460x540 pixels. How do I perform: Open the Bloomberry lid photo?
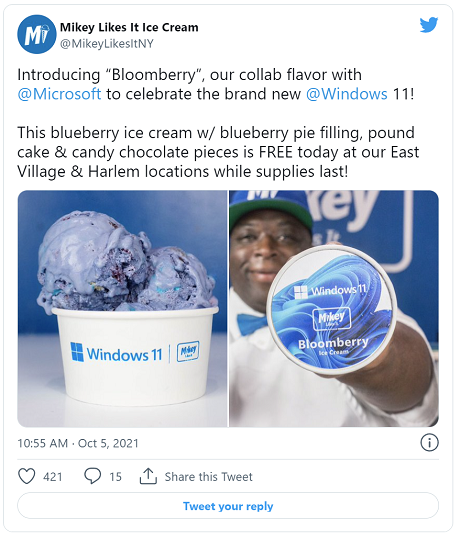(x=334, y=309)
